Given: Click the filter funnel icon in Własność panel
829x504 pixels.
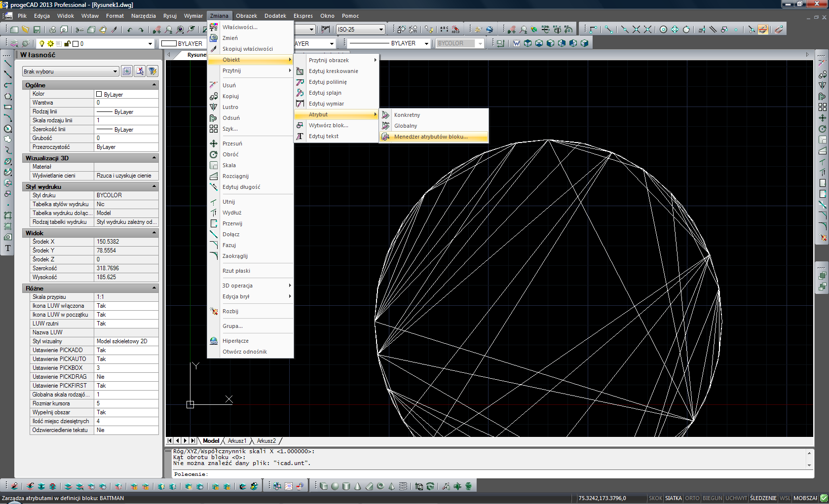Looking at the screenshot, I should pos(152,72).
